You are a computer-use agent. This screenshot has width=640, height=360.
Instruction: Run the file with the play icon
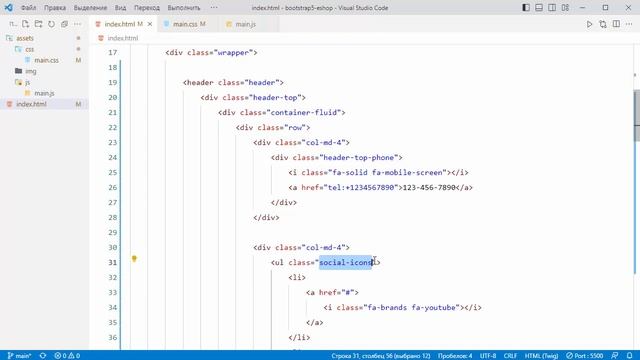click(589, 24)
